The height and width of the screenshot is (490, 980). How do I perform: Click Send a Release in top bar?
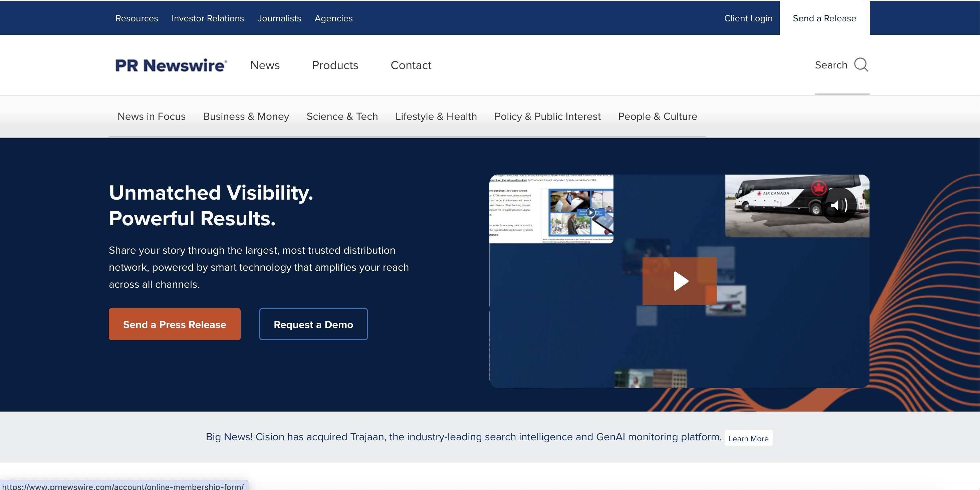824,18
